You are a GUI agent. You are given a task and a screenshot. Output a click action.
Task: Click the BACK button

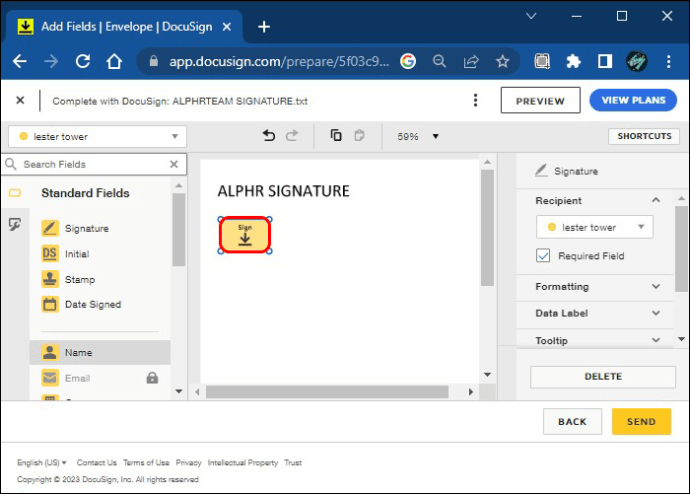572,421
